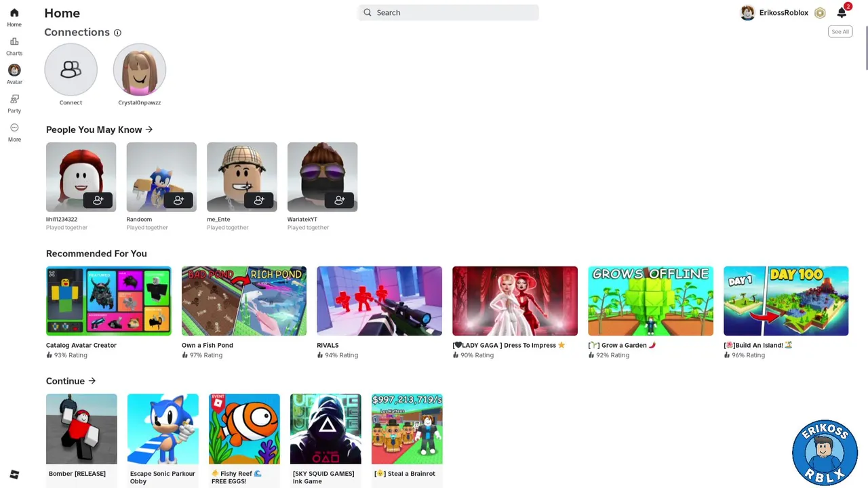Click the Home page heading
Viewport: 868px width, 488px height.
click(62, 13)
